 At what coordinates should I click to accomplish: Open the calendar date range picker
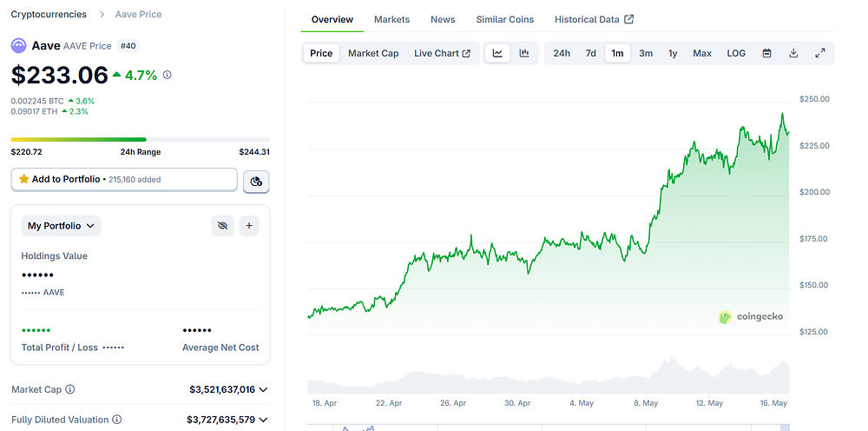click(x=766, y=53)
